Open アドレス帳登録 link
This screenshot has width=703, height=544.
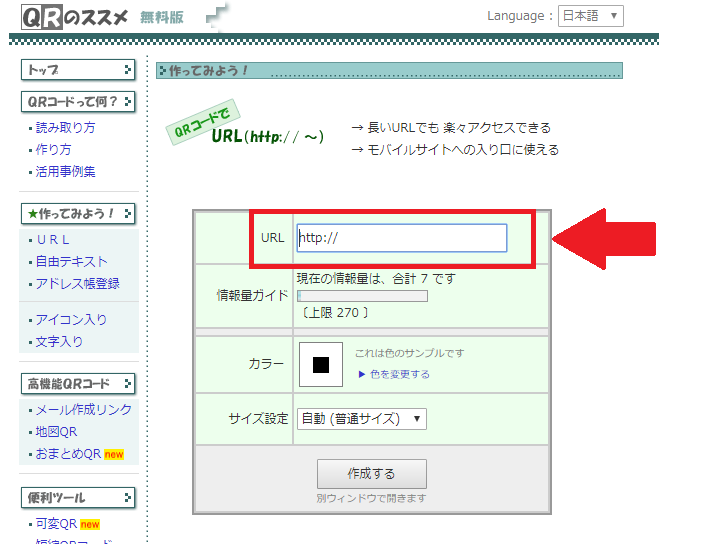click(78, 284)
